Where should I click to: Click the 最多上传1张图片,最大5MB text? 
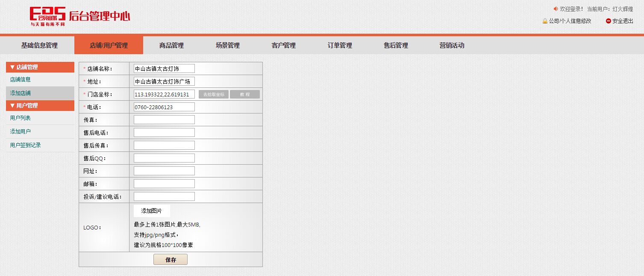[x=167, y=224]
